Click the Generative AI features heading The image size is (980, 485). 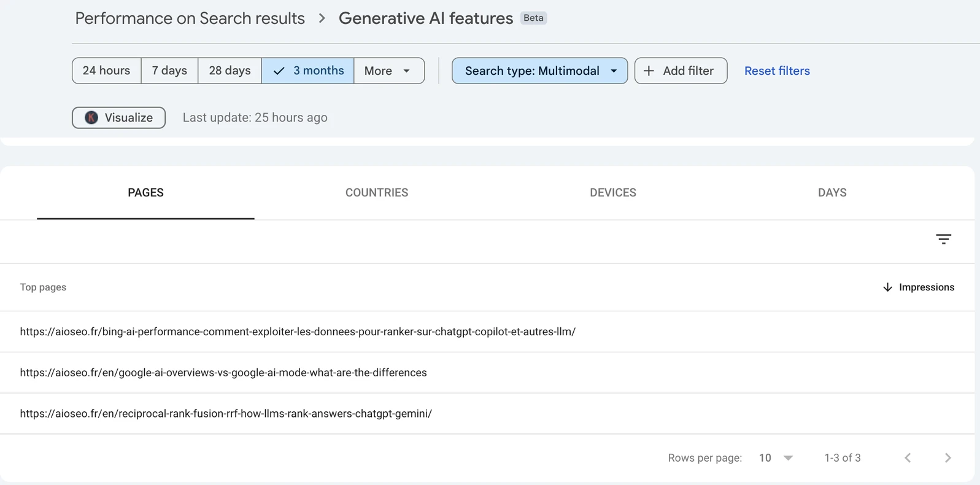pos(426,18)
